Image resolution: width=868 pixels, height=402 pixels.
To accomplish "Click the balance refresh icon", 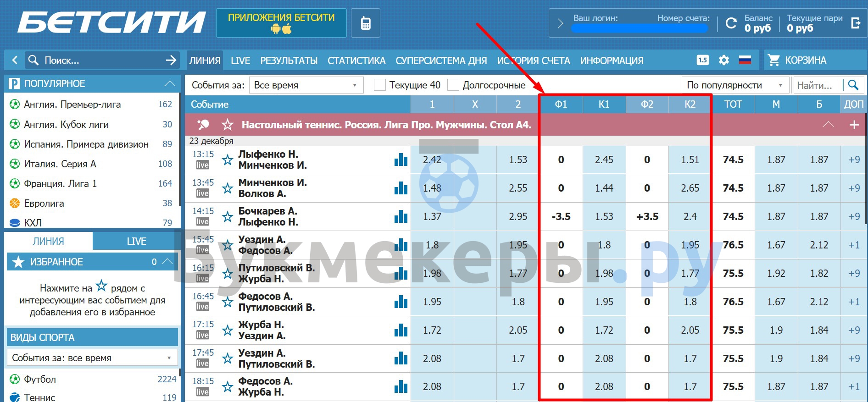I will point(731,23).
